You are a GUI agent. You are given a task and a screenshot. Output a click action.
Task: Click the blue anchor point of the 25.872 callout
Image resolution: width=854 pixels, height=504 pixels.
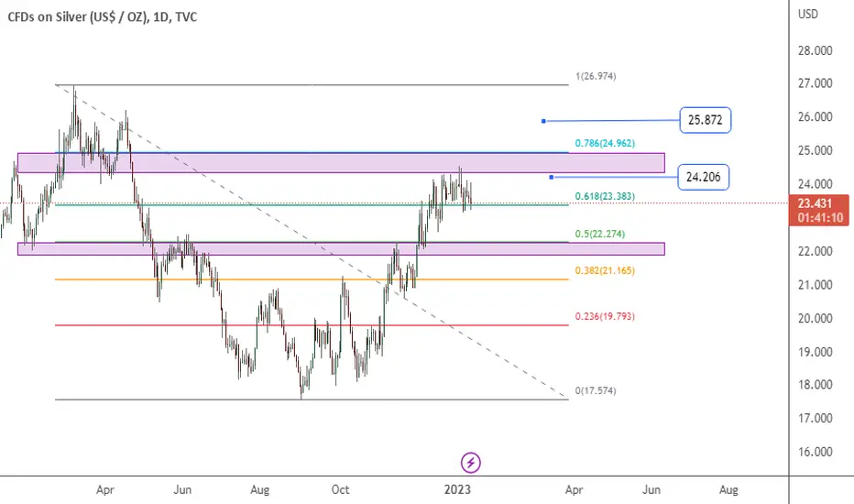(x=543, y=121)
